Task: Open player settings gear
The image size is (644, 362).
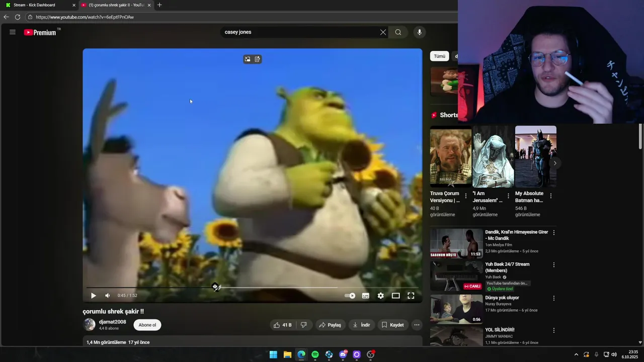Action: point(380,296)
